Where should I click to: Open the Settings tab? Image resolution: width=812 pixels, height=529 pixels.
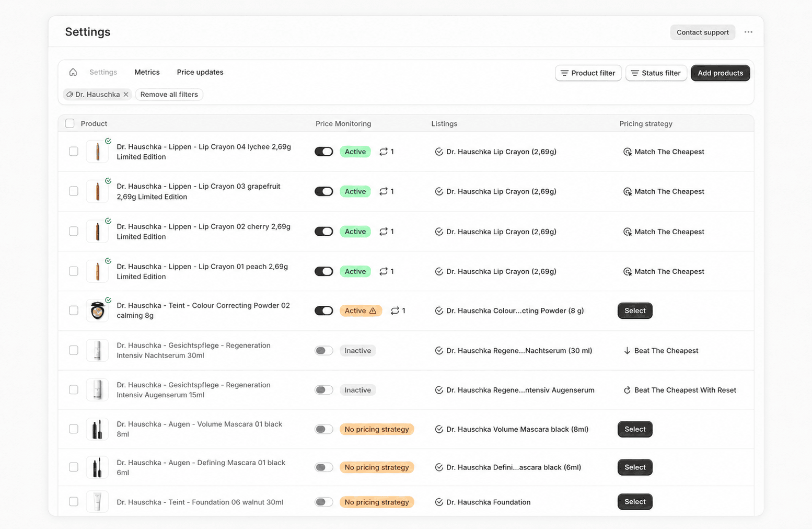[103, 72]
